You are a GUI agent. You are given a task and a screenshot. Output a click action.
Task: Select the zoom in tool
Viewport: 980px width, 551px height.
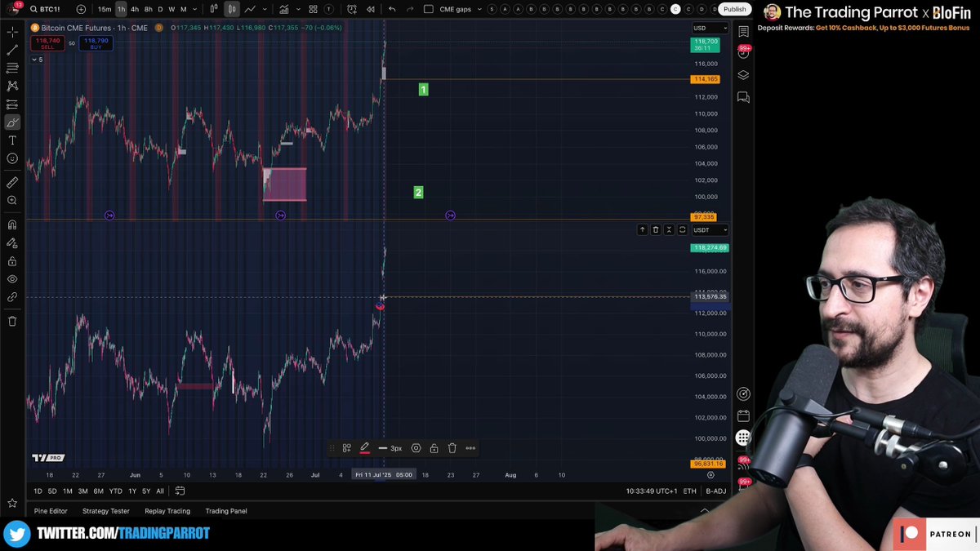point(12,201)
